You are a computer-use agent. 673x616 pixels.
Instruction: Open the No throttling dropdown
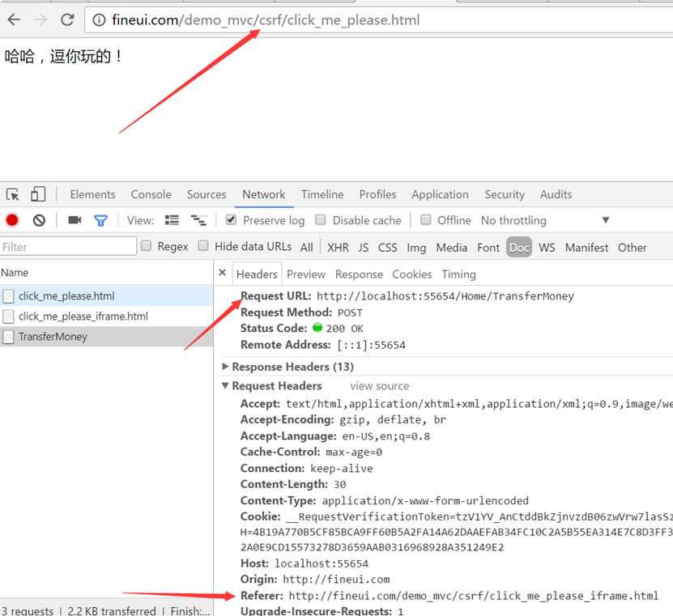click(545, 220)
